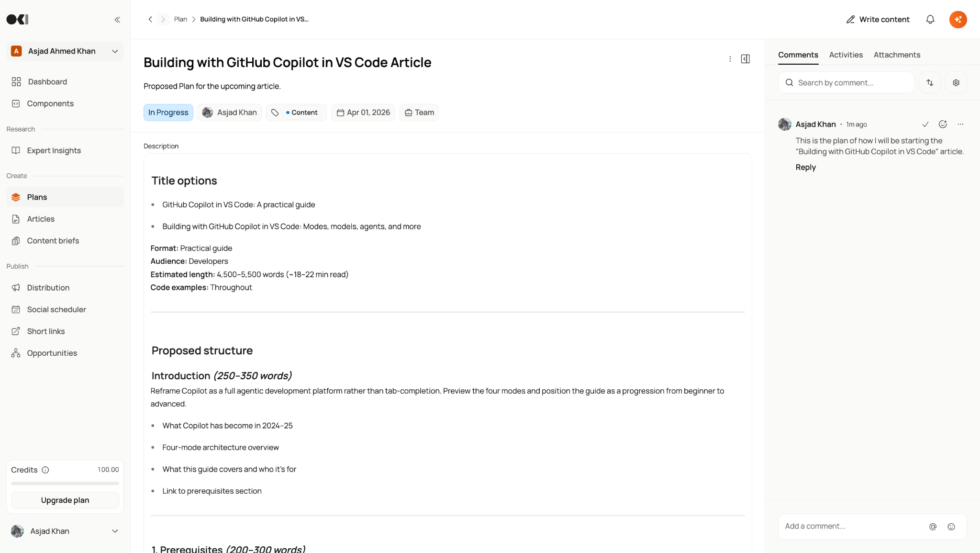Screen dimensions: 980x553
Task: Change the In Progress status
Action: point(168,113)
